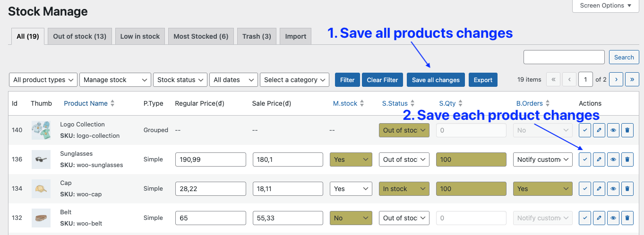Image resolution: width=644 pixels, height=235 pixels.
Task: Click Save all changes button
Action: [436, 80]
